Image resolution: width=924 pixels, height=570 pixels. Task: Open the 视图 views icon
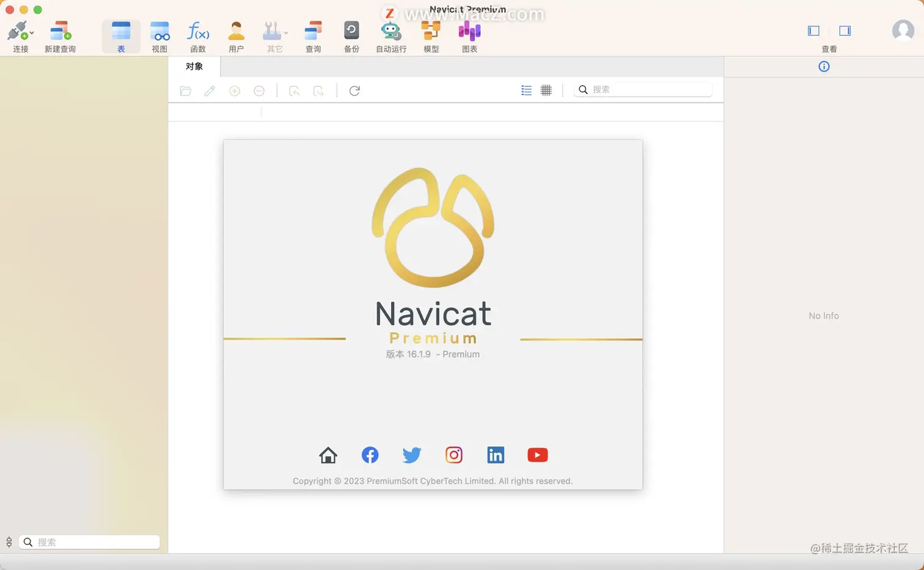[x=159, y=31]
